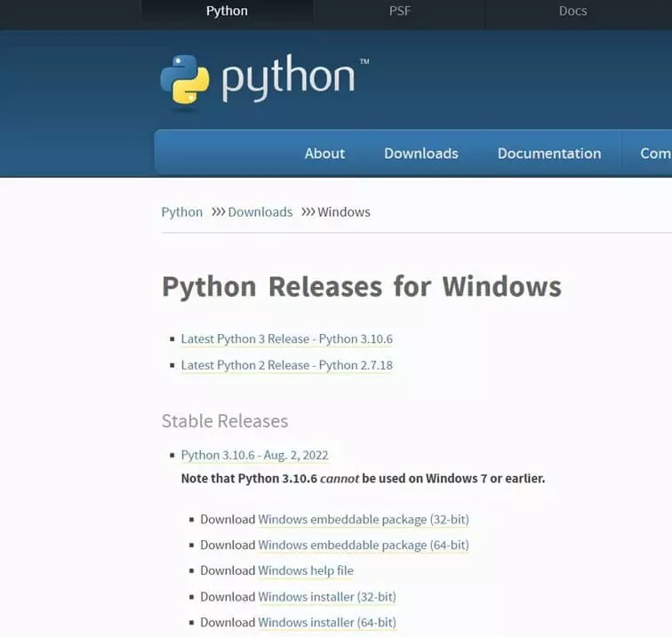Viewport: 672px width, 637px height.
Task: Open the Downloads navigation menu
Action: tap(420, 154)
